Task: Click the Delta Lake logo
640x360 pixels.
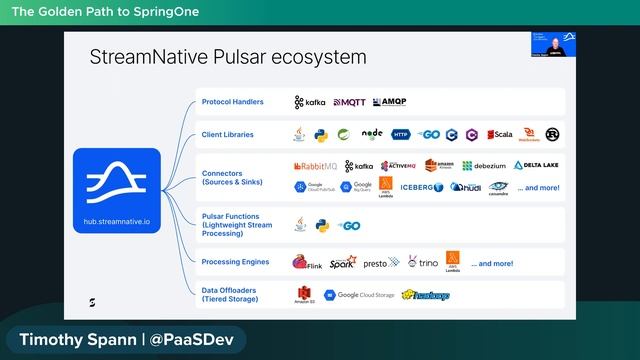Action: click(536, 165)
